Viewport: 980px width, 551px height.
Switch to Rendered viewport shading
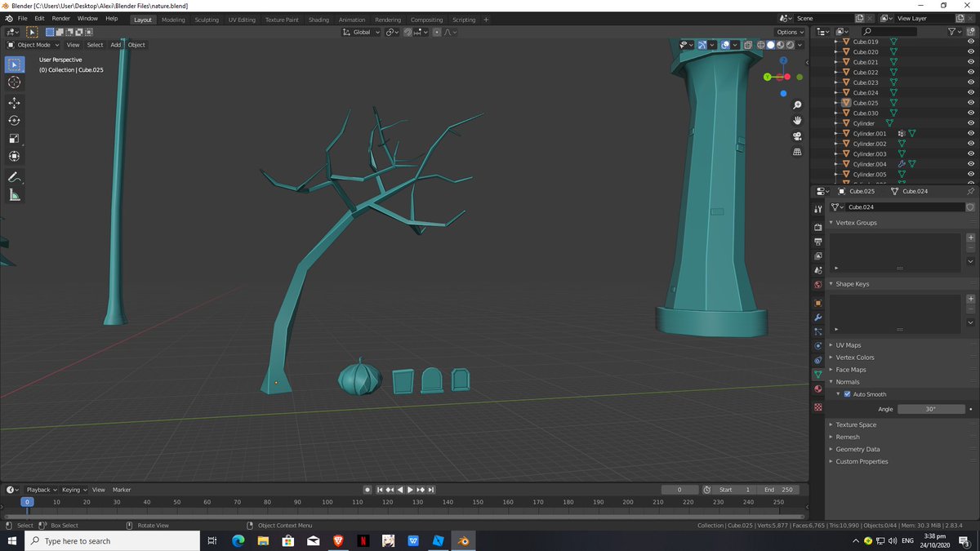791,45
